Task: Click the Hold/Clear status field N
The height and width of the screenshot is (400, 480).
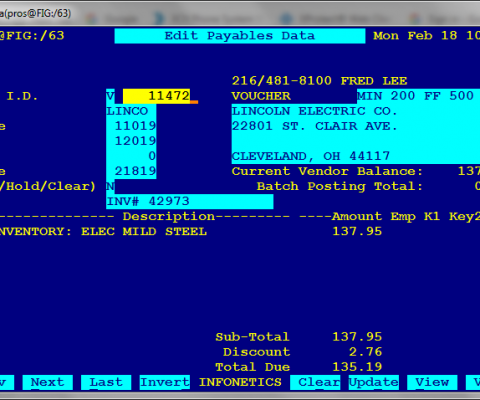Action: 110,186
